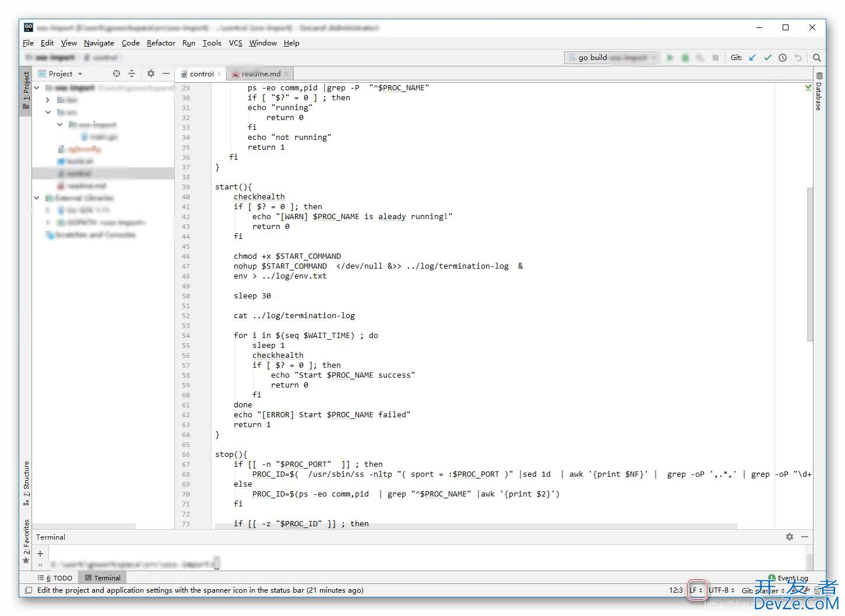Open the Help menu
The image size is (845, 616).
click(291, 43)
